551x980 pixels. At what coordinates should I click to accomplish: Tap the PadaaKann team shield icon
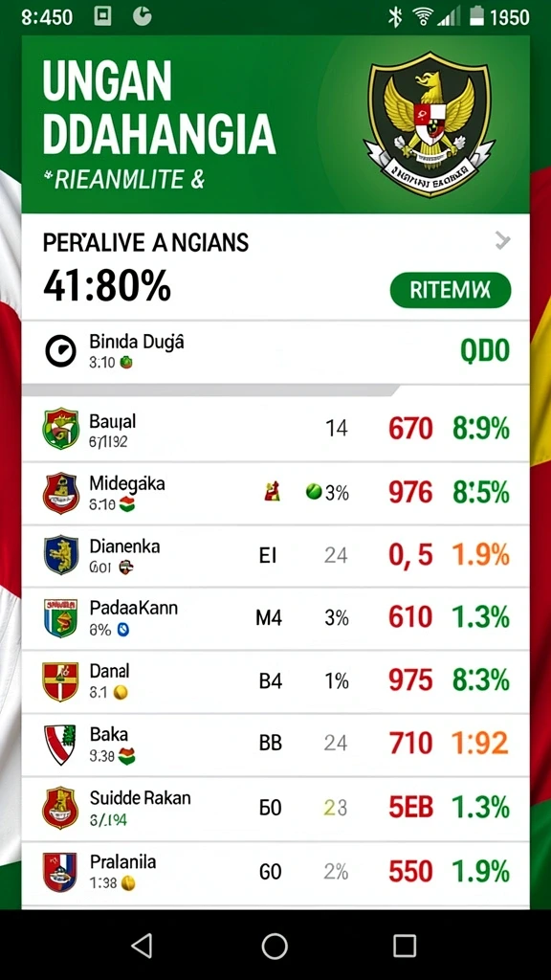60,617
